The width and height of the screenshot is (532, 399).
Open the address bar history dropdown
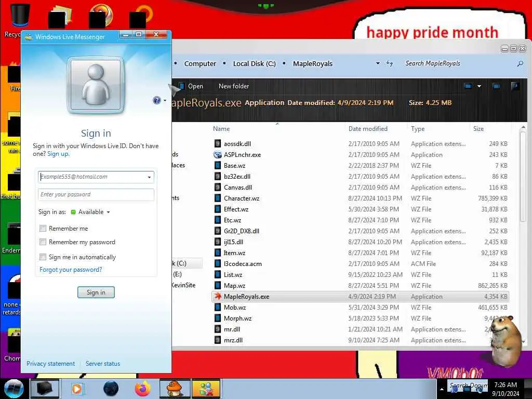378,63
